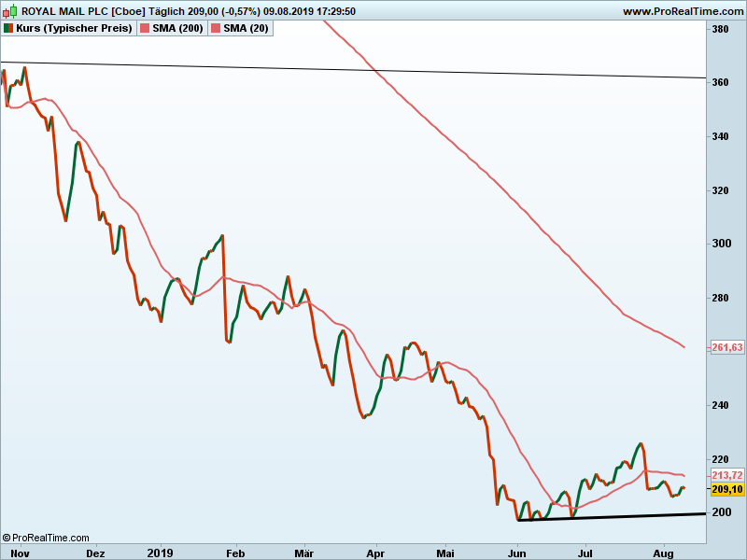Click the © ProRealTime.com copyright text
The height and width of the screenshot is (560, 747).
47,538
